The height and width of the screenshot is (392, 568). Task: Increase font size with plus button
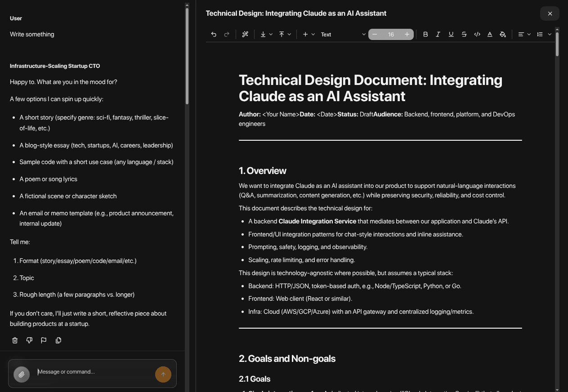(x=407, y=34)
